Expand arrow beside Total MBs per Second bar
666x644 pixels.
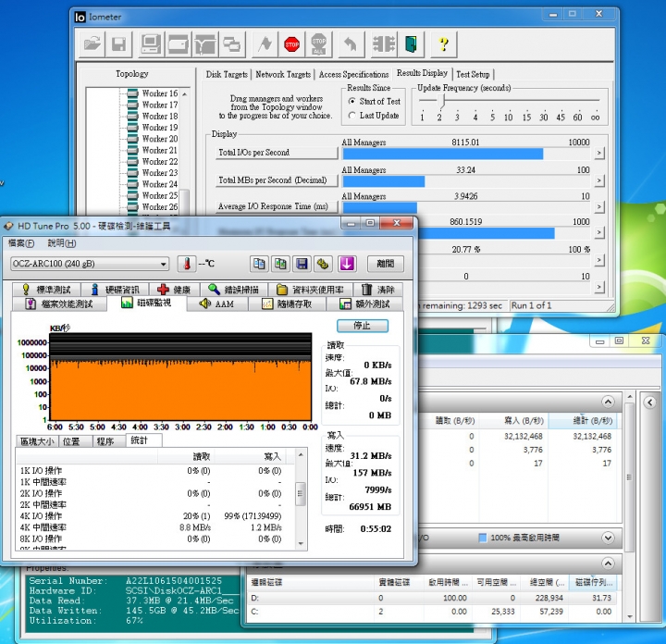click(598, 180)
